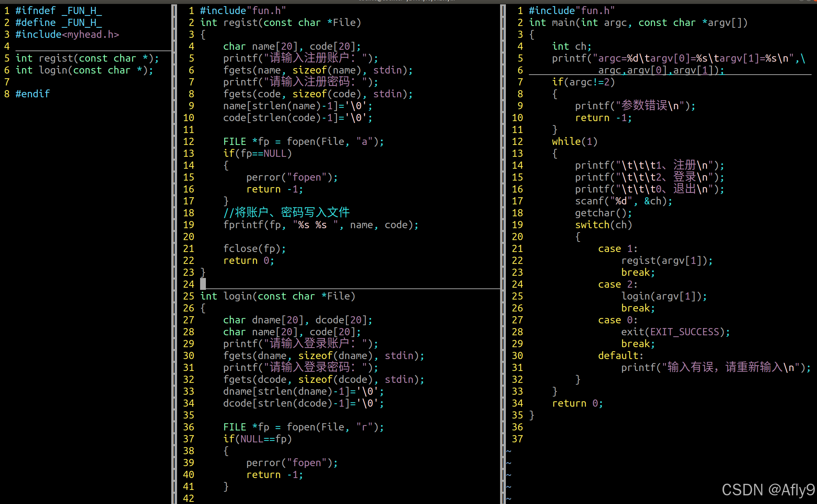This screenshot has height=504, width=817.
Task: Click the #endif line in the header pane
Action: 32,94
